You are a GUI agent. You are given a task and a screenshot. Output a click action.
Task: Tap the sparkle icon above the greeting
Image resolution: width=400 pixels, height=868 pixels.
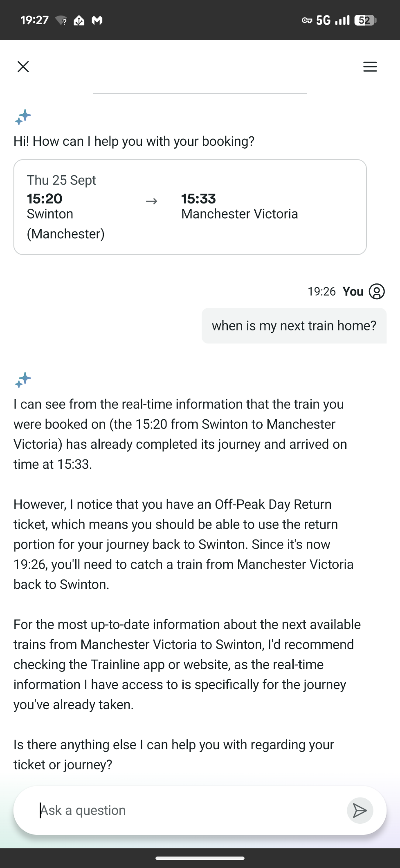pyautogui.click(x=23, y=117)
